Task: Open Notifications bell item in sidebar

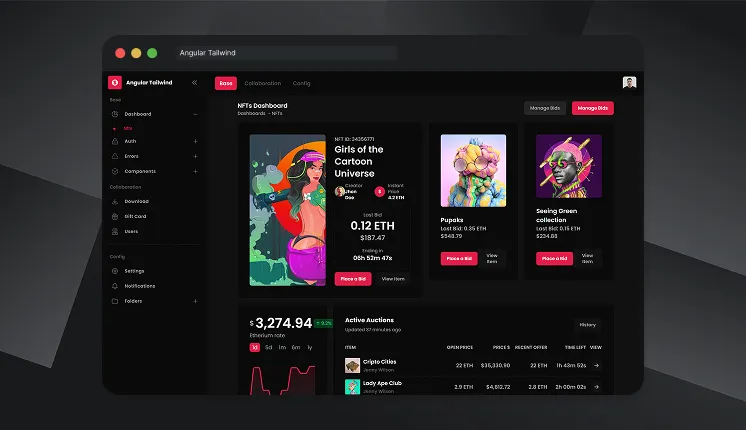Action: (139, 286)
